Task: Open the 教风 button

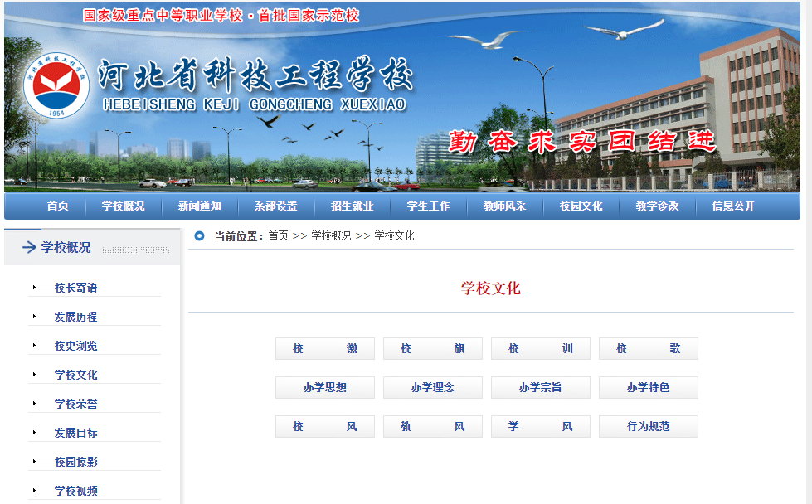Action: 432,426
